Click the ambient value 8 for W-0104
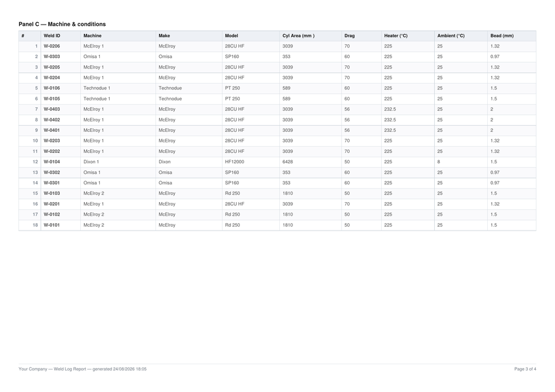The height and width of the screenshot is (392, 555). (438, 161)
